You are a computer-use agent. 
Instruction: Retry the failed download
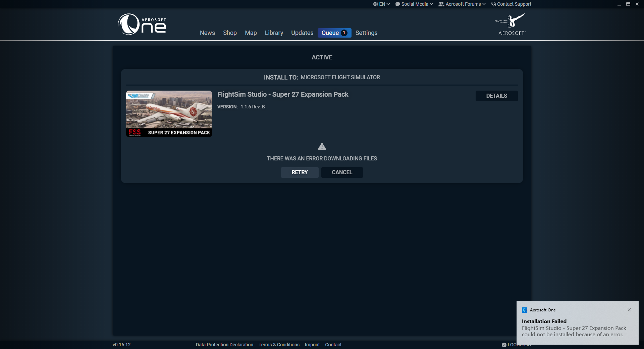pyautogui.click(x=300, y=172)
